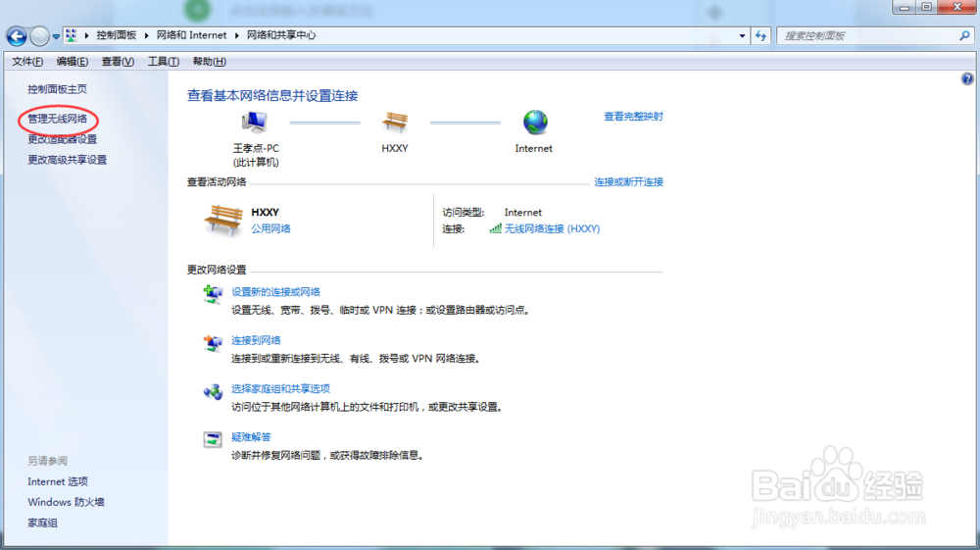980x550 pixels.
Task: Open 连接到网络 link
Action: [x=256, y=340]
